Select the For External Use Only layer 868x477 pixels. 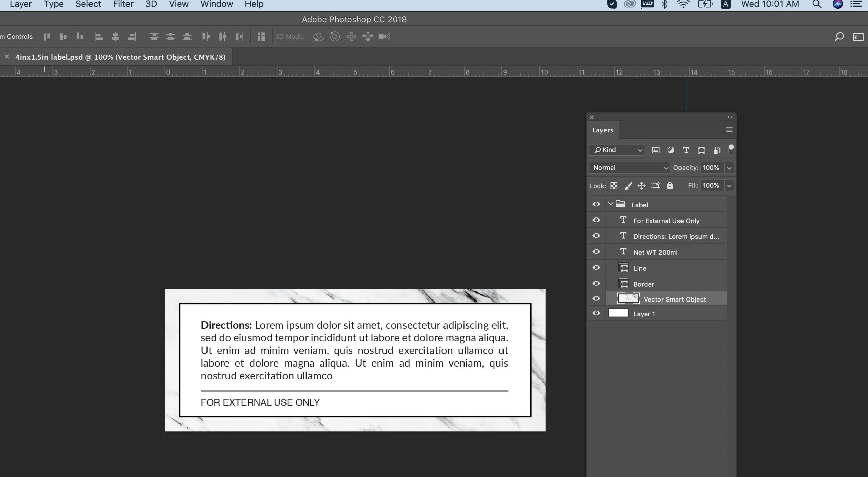pos(666,221)
